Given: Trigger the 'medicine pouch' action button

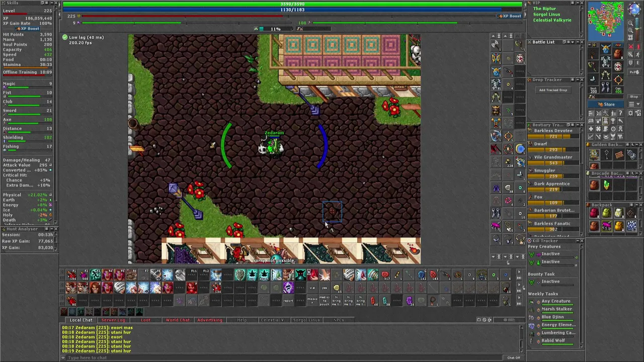Looking at the screenshot, I should (x=325, y=301).
